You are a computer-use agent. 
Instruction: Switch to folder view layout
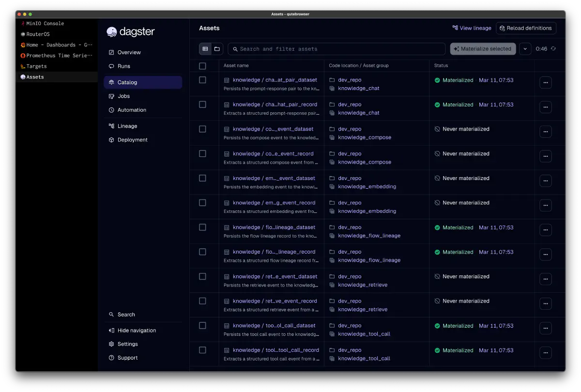tap(217, 49)
